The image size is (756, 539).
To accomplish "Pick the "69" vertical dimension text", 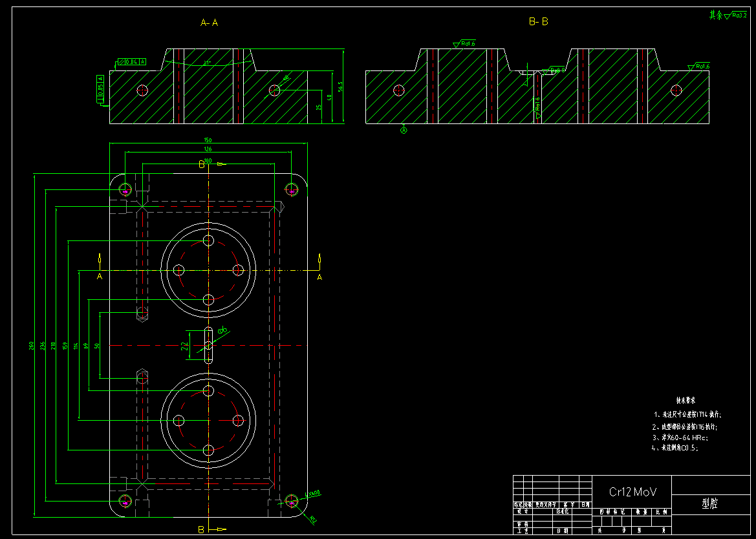I will coord(86,345).
